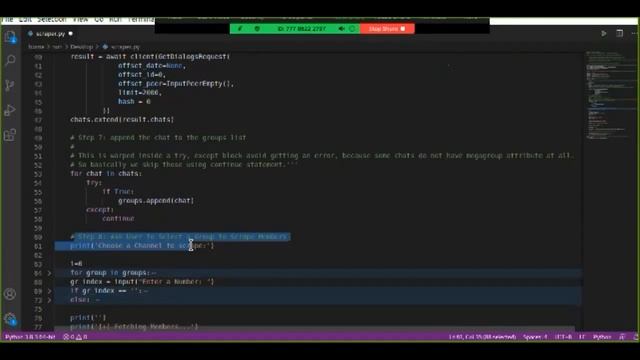Open the View menu
640x360 pixels.
pyautogui.click(x=80, y=20)
